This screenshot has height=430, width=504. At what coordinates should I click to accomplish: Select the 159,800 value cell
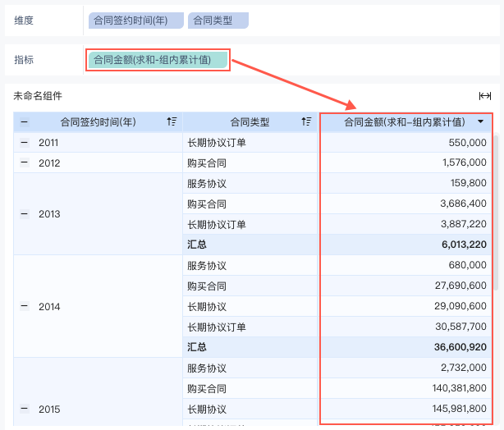point(406,183)
